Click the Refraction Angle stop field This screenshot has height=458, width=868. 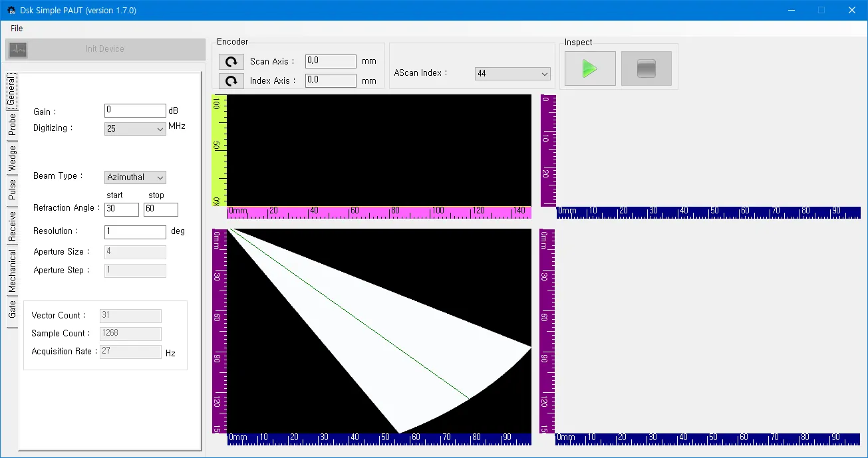coord(161,209)
